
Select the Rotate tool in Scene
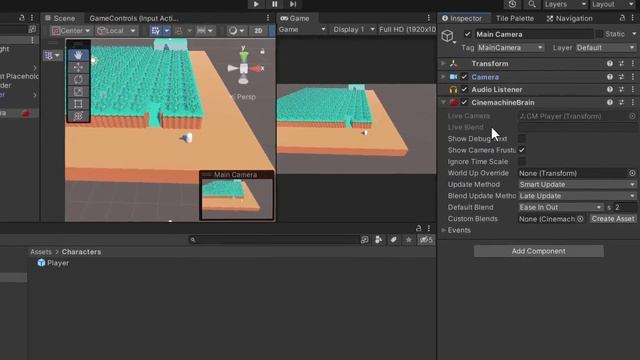(x=78, y=79)
